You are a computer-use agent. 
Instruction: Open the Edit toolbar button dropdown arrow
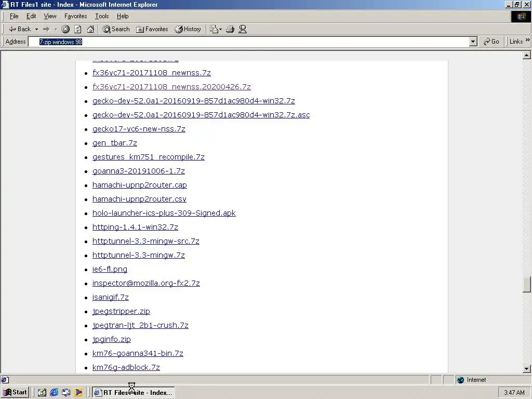pyautogui.click(x=220, y=29)
